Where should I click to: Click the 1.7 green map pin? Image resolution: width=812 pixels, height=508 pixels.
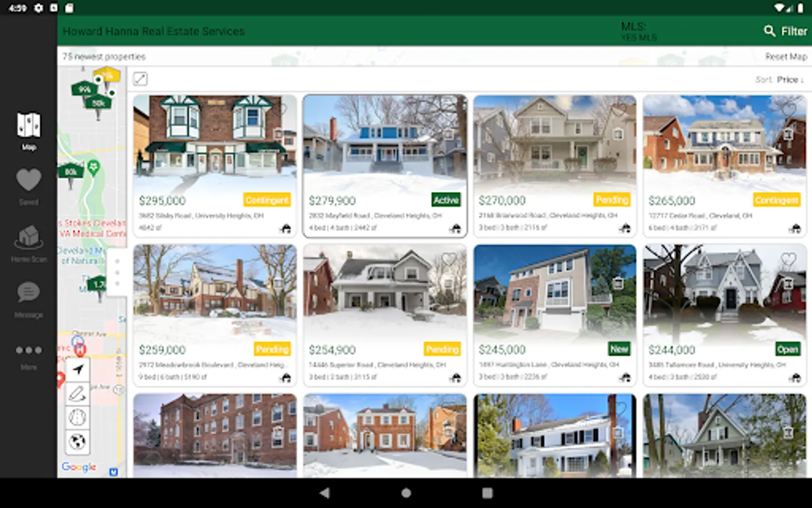click(99, 285)
